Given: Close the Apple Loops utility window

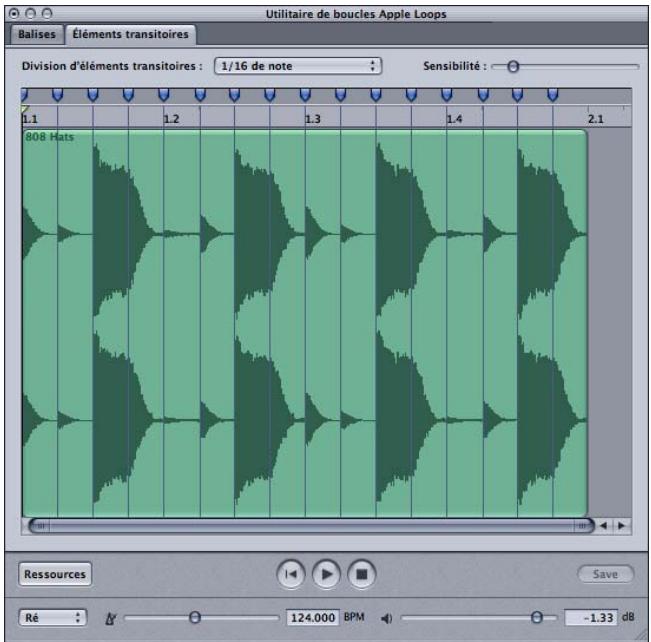Looking at the screenshot, I should (14, 14).
